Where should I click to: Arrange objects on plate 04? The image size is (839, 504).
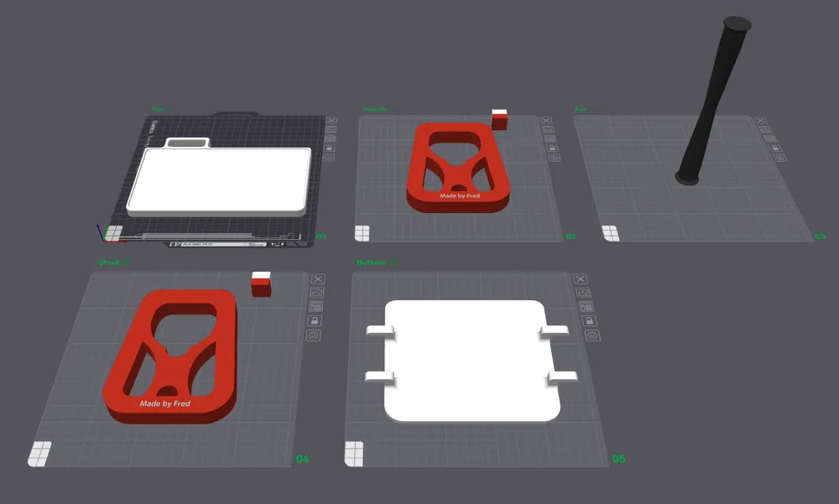coord(315,307)
